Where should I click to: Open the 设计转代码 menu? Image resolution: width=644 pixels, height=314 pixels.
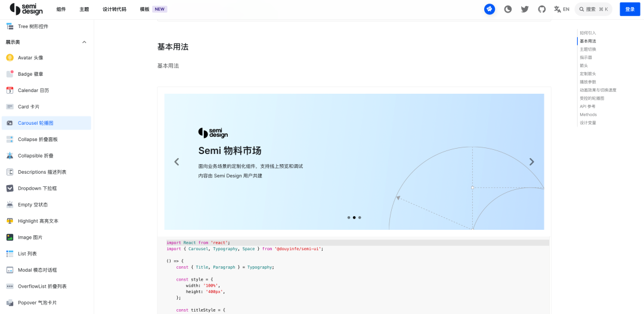pos(114,9)
